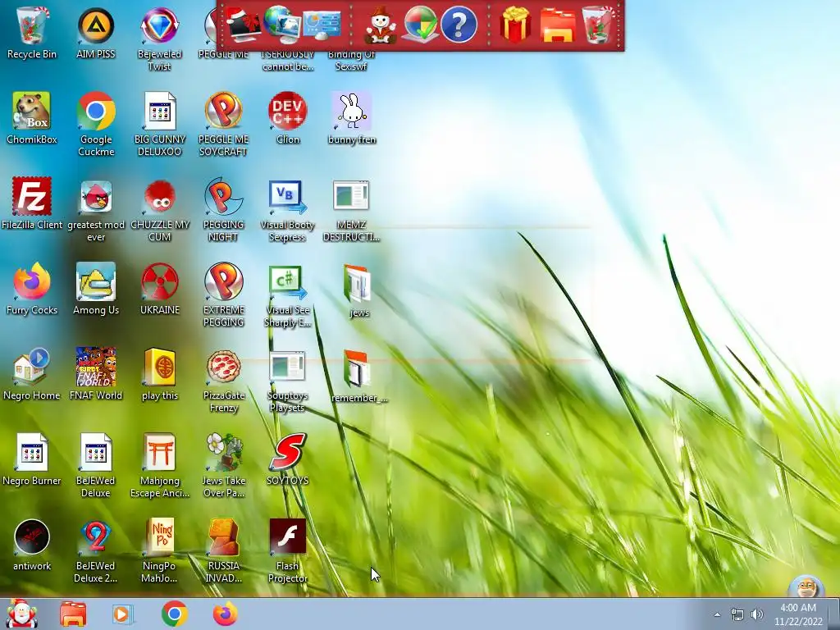The height and width of the screenshot is (630, 840).
Task: Open the blue question mark Help dock icon
Action: 459,24
